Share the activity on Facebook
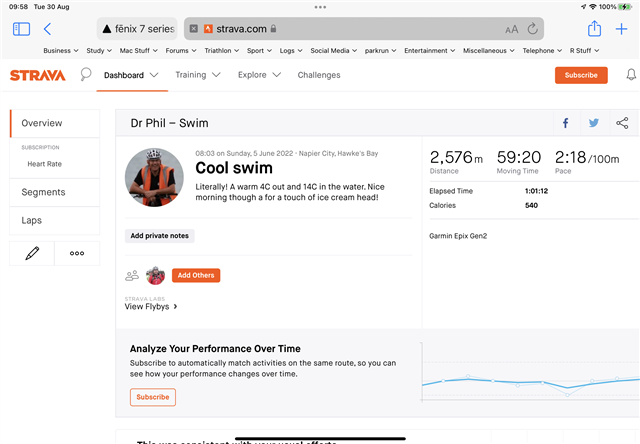This screenshot has height=444, width=640. [x=566, y=123]
